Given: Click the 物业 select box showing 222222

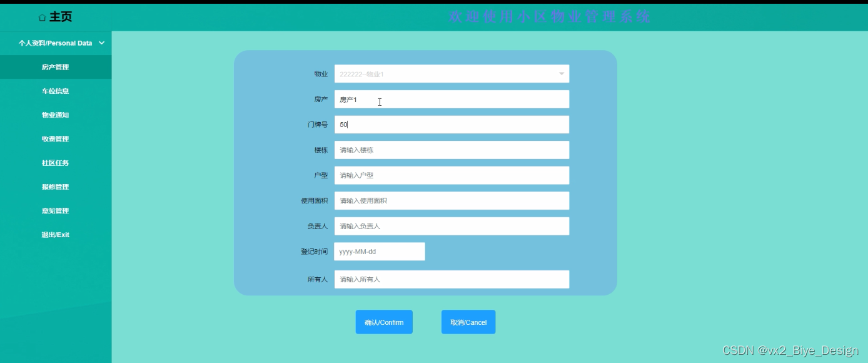Looking at the screenshot, I should (452, 74).
